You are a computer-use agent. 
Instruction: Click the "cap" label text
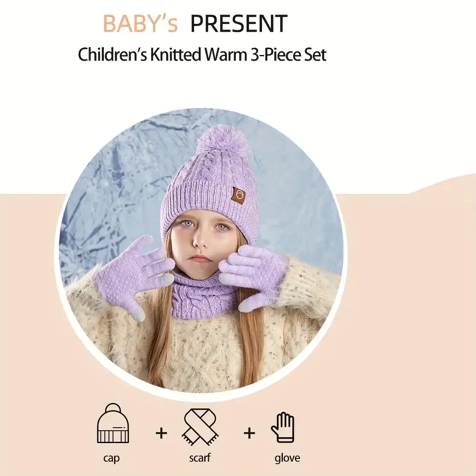pyautogui.click(x=112, y=458)
